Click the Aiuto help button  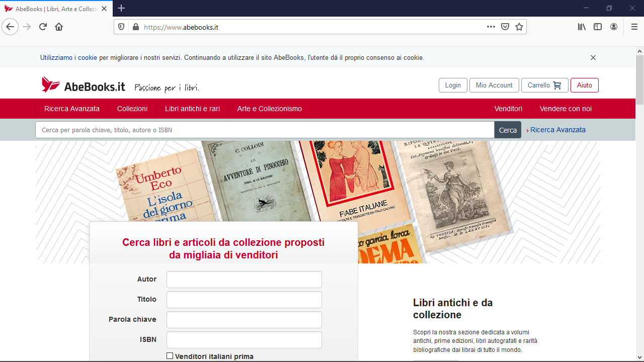(585, 85)
